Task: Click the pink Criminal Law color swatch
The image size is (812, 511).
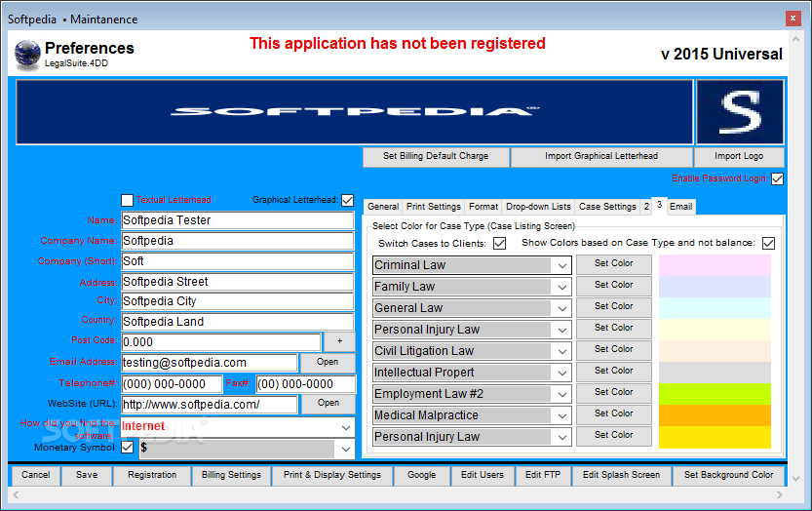Action: coord(715,265)
